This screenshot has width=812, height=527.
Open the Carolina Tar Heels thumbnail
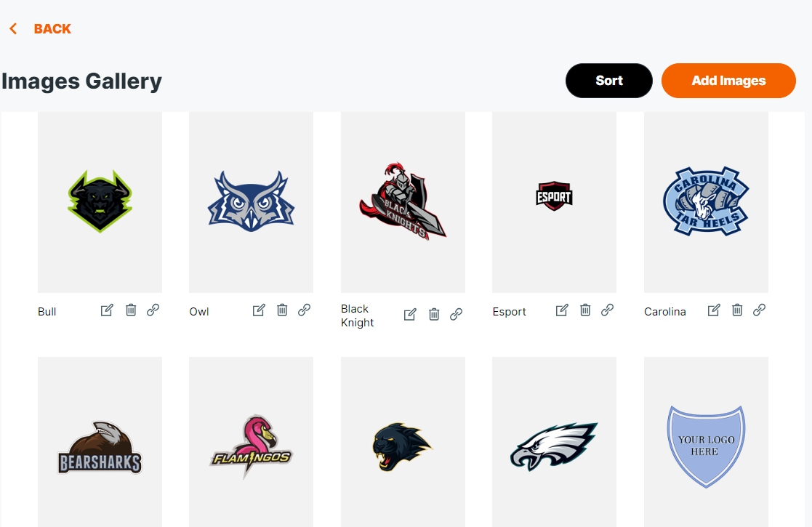(x=707, y=202)
